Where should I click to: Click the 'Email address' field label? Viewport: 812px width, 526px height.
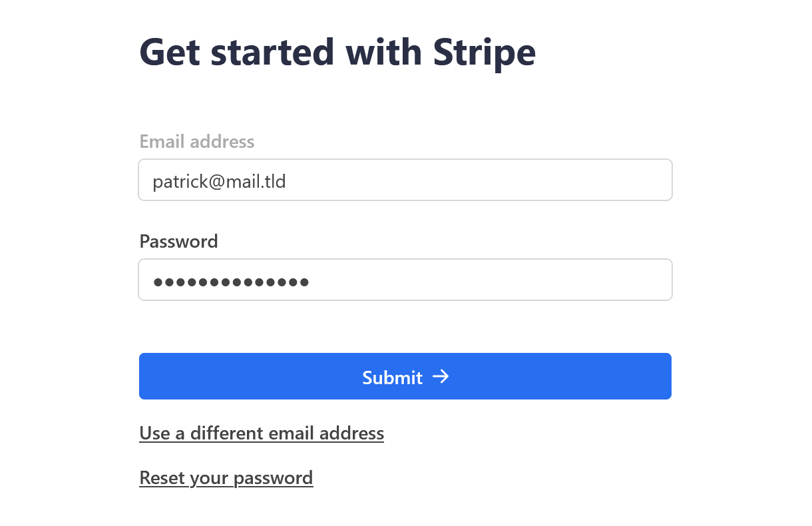[196, 141]
